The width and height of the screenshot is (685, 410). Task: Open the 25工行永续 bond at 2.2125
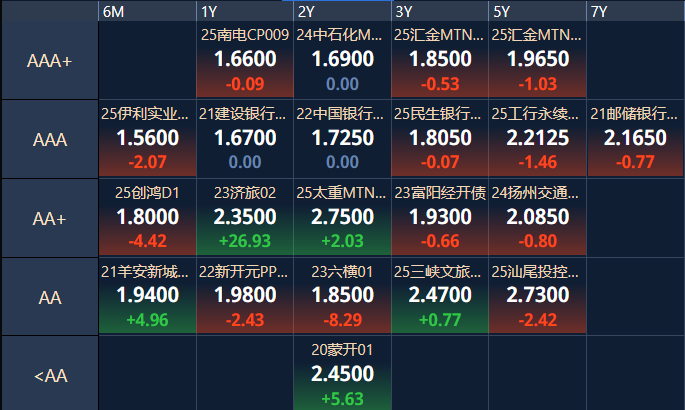tap(538, 139)
